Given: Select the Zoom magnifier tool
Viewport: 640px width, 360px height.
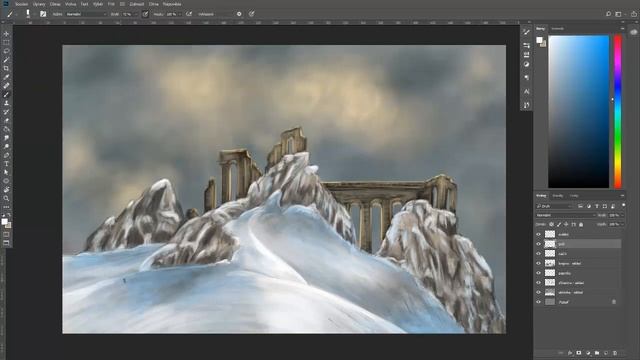Looking at the screenshot, I should (x=6, y=198).
